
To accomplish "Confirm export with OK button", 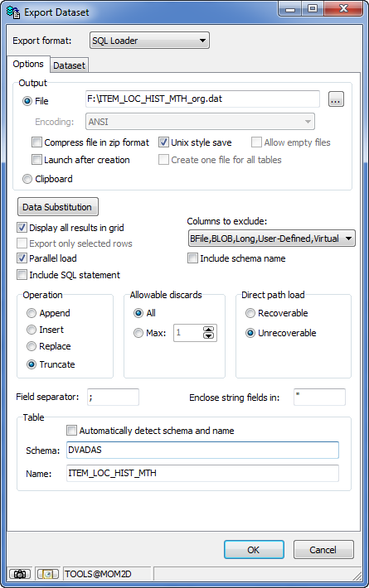I will coord(254,550).
